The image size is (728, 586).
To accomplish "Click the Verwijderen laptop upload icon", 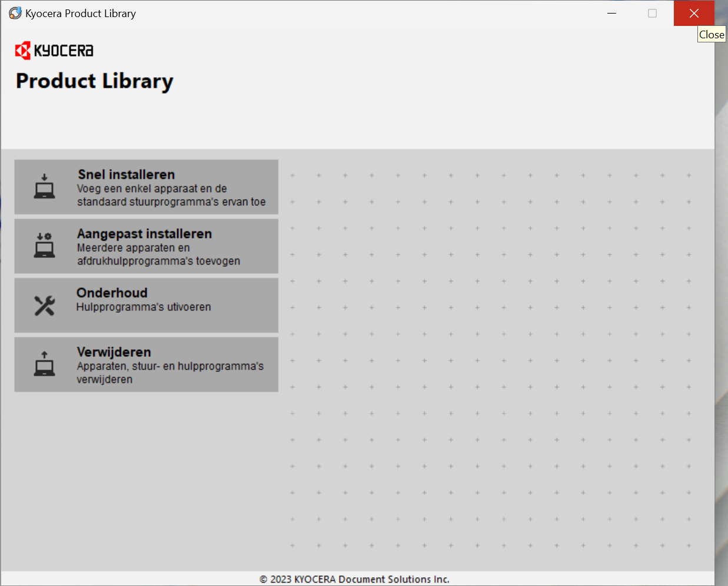I will (x=44, y=363).
